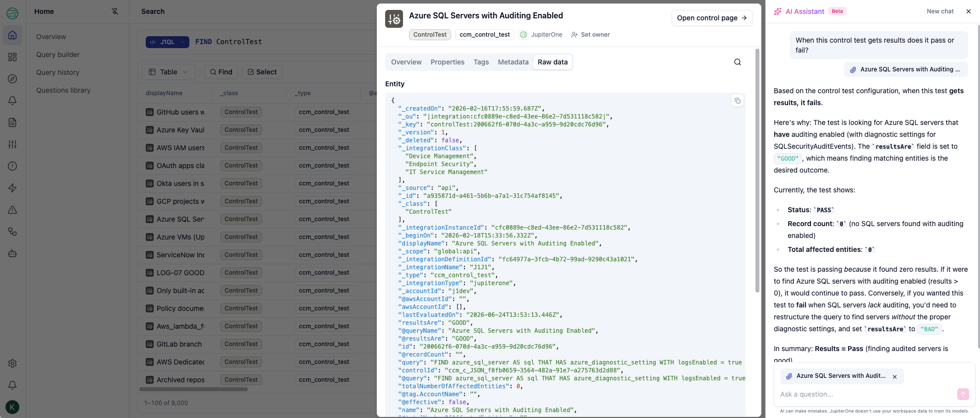This screenshot has width=980, height=418.
Task: Open the Archived repos table row
Action: 257,380
